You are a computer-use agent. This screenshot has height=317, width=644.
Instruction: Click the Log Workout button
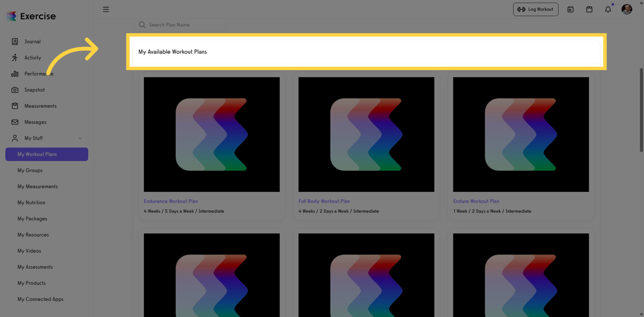(536, 9)
